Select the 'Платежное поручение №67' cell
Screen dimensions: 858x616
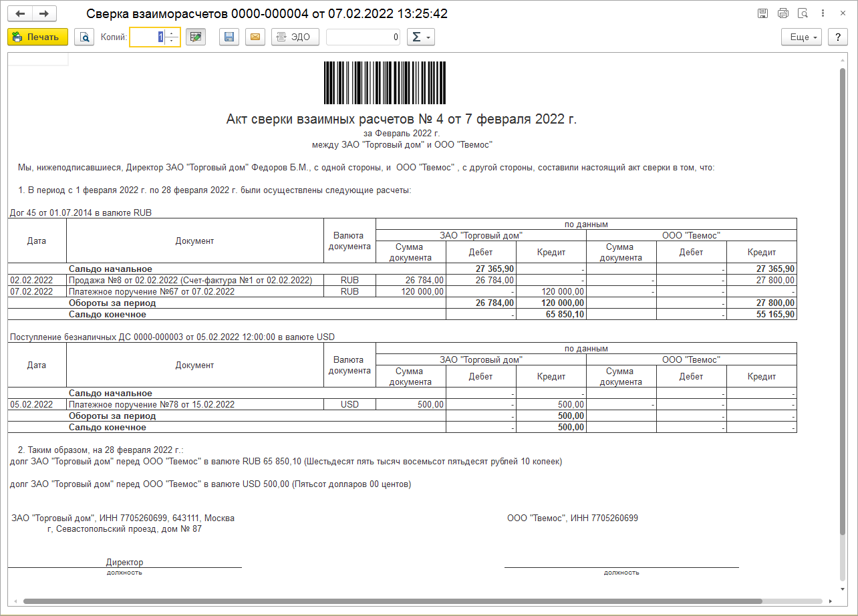click(195, 291)
